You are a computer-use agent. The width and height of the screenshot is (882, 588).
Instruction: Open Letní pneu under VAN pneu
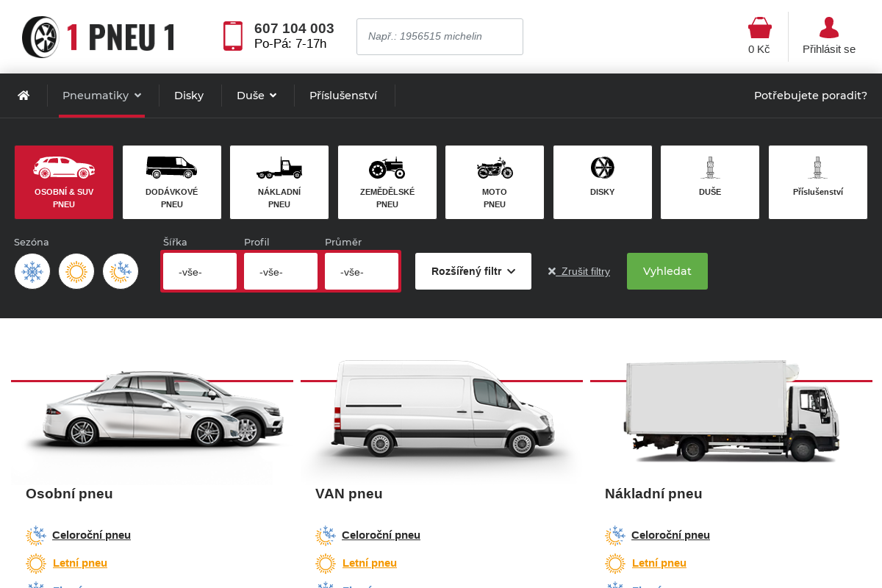pos(370,563)
